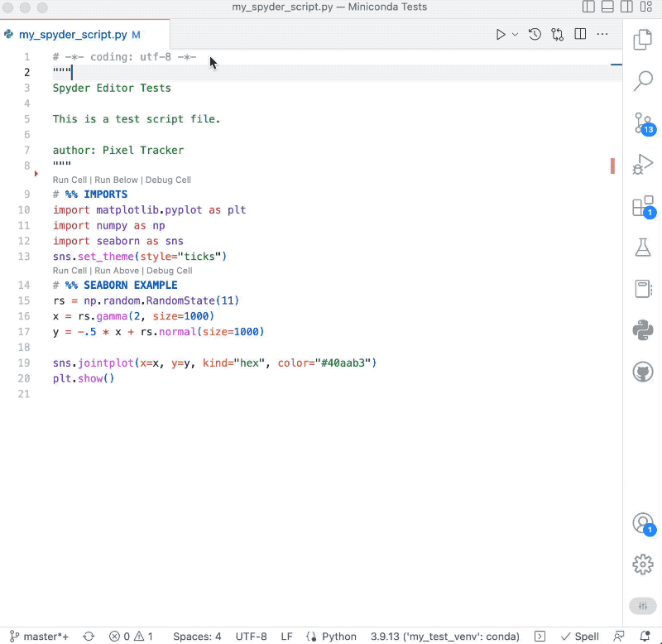662x644 pixels.
Task: Click Debug Cell above IMPORTS cell
Action: [168, 180]
